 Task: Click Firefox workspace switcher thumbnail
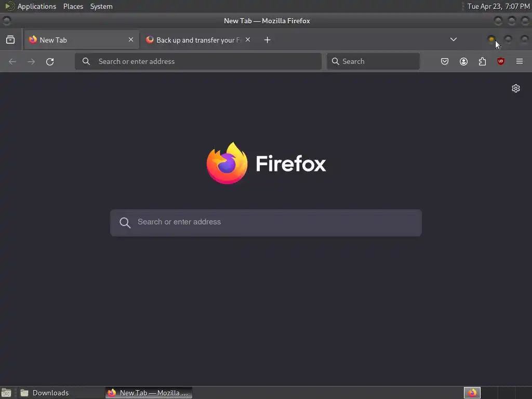pyautogui.click(x=472, y=393)
